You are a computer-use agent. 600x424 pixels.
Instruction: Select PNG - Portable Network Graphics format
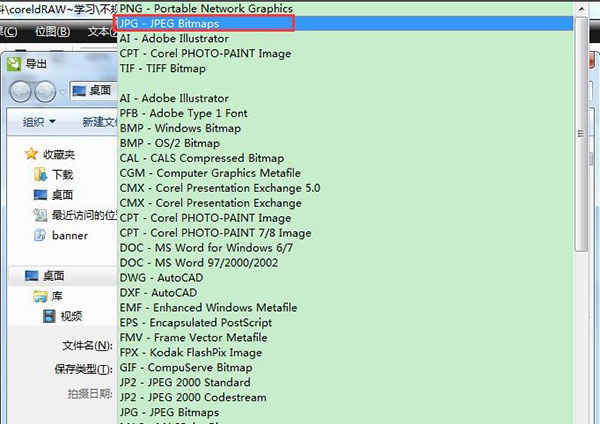coord(346,8)
